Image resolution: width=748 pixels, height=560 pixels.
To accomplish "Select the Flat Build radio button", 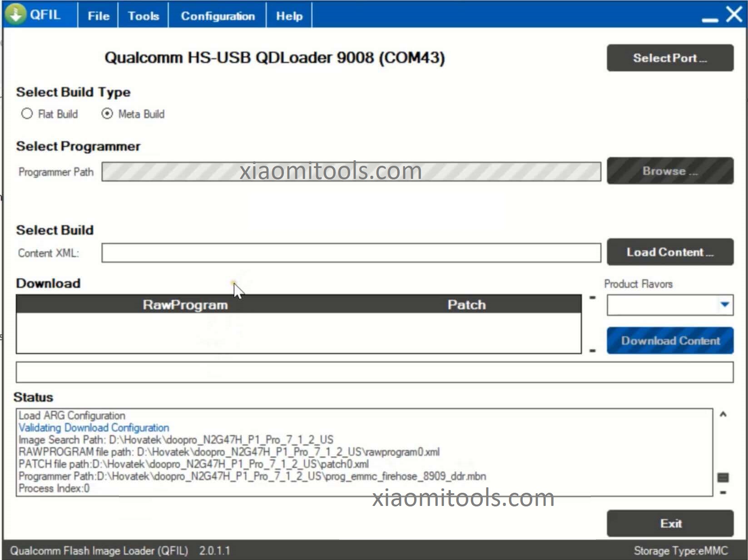I will [x=27, y=114].
